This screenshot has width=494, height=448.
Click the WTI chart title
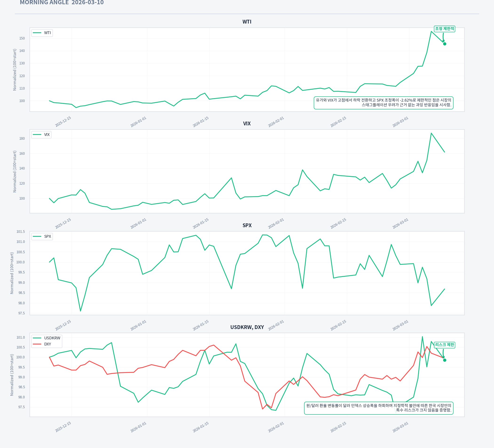coord(247,22)
